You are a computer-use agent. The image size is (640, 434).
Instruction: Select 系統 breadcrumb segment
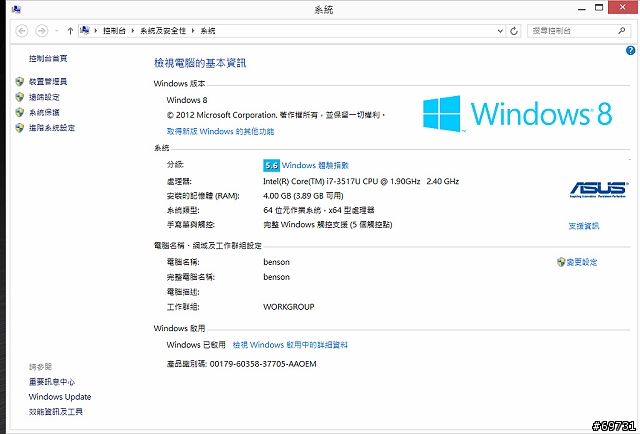[x=208, y=31]
